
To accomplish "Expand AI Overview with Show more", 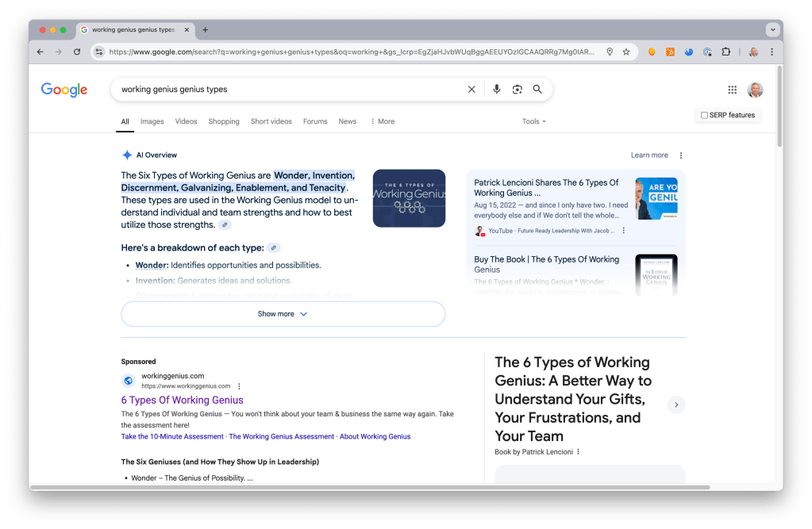I will pos(283,314).
